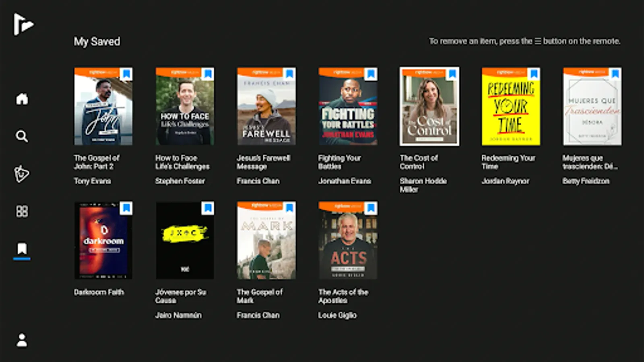Open Search from the sidebar
Screen dimensions: 644x362
click(22, 136)
